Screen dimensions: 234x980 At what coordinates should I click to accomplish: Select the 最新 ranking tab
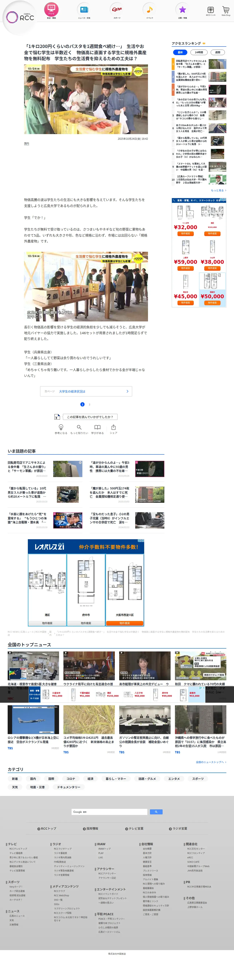(x=180, y=52)
